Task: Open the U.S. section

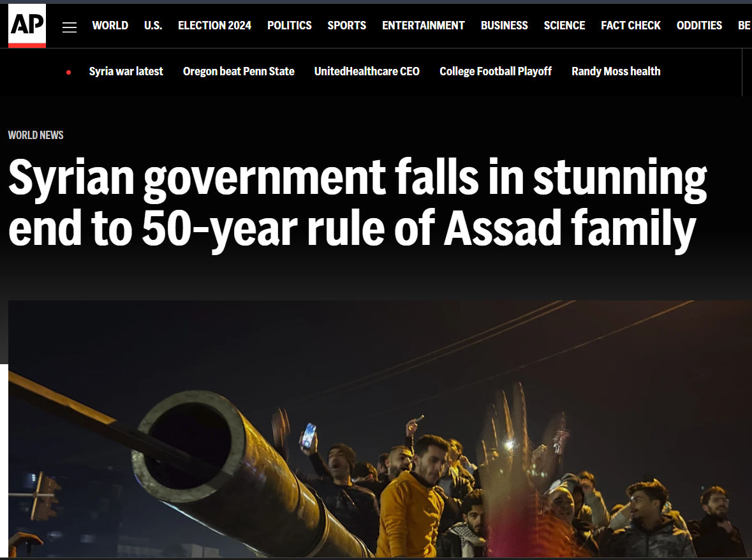Action: click(153, 26)
